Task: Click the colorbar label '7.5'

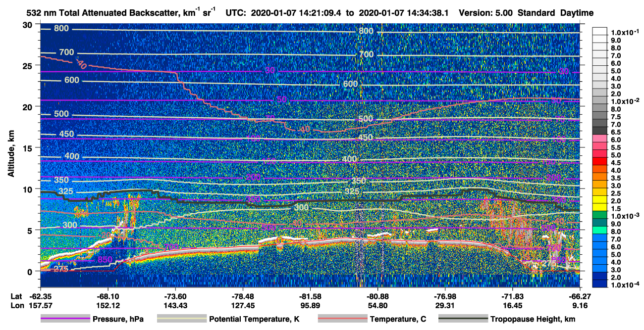Action: pyautogui.click(x=616, y=117)
